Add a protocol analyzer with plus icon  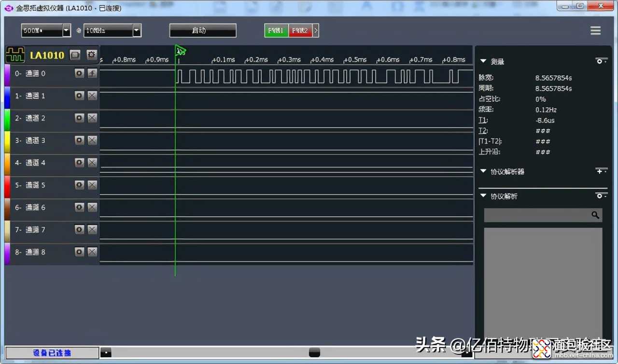pyautogui.click(x=601, y=171)
